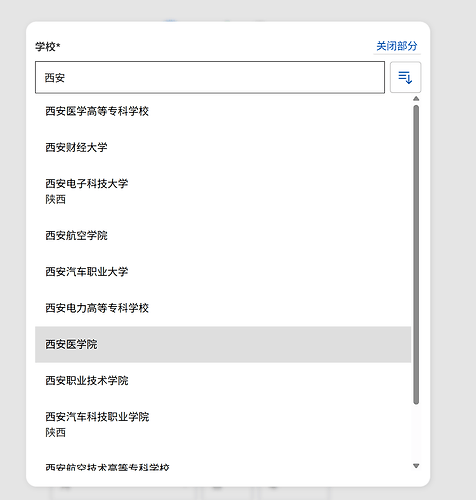Pick 西安职业技术学院 from the list
The image size is (476, 500).
point(223,381)
